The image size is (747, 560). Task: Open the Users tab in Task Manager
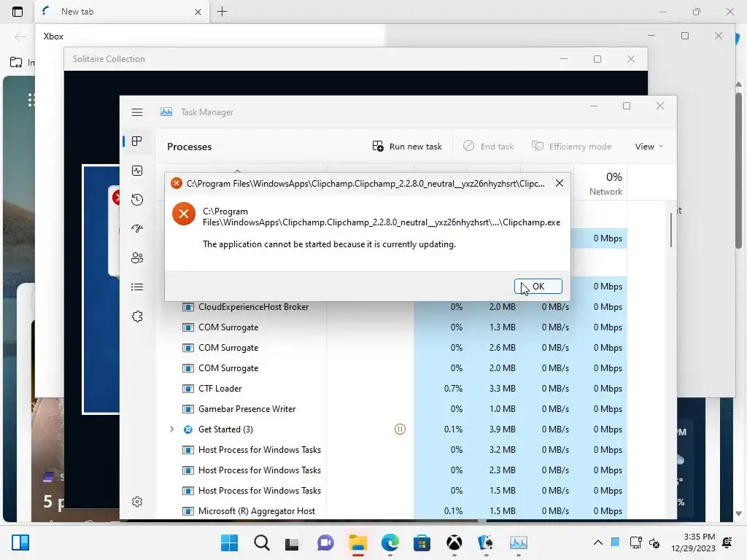pyautogui.click(x=137, y=258)
